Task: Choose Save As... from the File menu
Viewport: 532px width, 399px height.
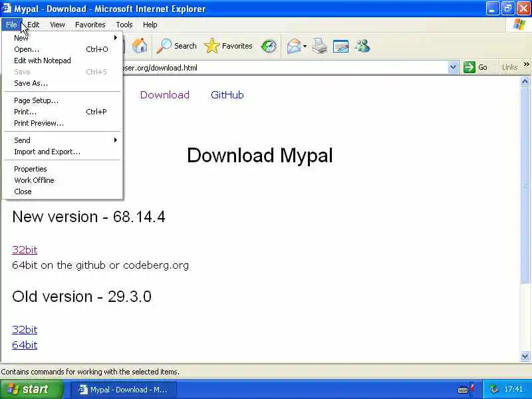Action: [62, 83]
